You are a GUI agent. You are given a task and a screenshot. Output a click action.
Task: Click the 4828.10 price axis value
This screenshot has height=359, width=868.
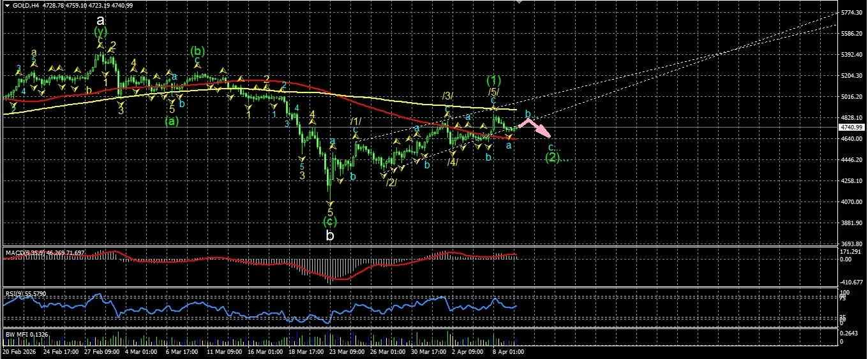[851, 118]
